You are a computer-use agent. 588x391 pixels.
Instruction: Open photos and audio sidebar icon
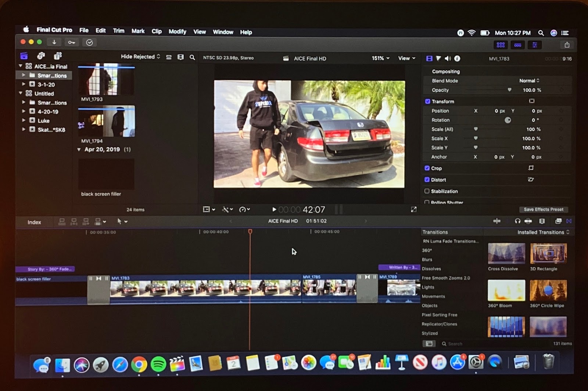(x=41, y=56)
